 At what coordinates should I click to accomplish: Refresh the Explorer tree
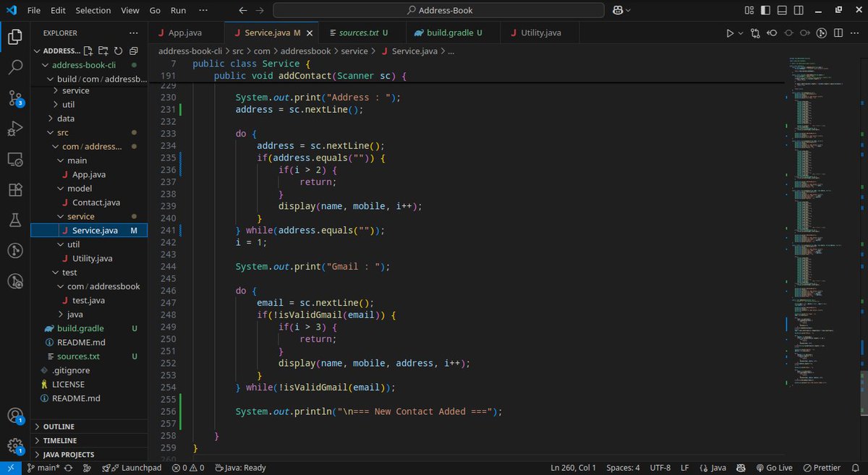click(x=118, y=51)
